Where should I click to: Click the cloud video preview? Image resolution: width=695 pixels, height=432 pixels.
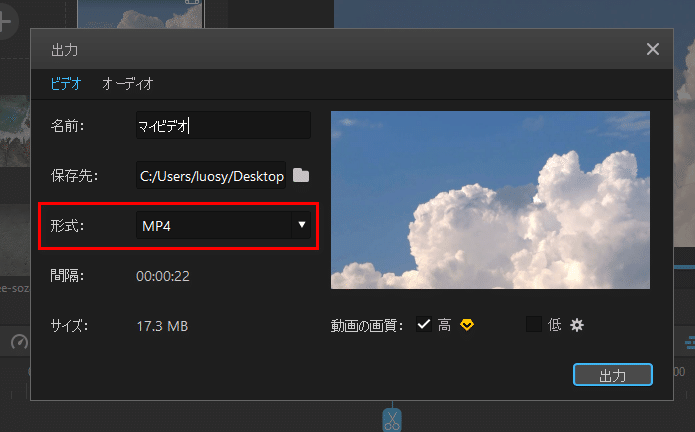coord(490,200)
